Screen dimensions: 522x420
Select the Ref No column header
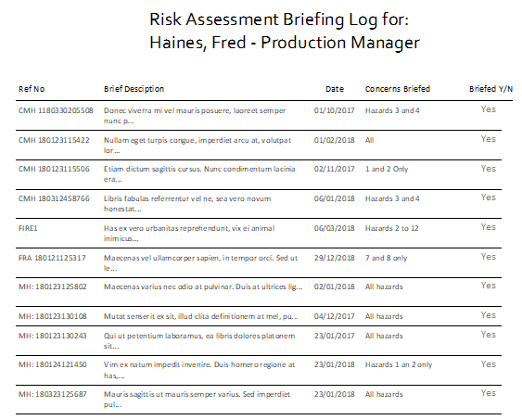tap(32, 89)
